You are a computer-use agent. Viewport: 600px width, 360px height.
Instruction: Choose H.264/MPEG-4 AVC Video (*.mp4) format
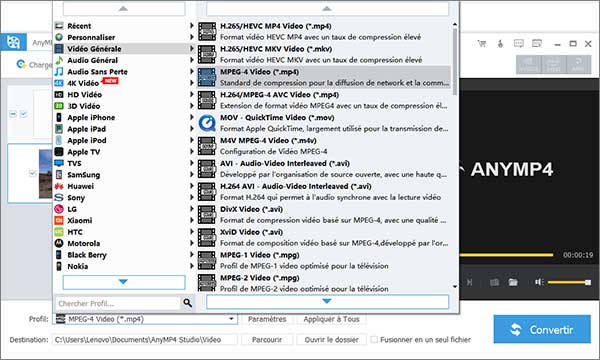[x=323, y=100]
